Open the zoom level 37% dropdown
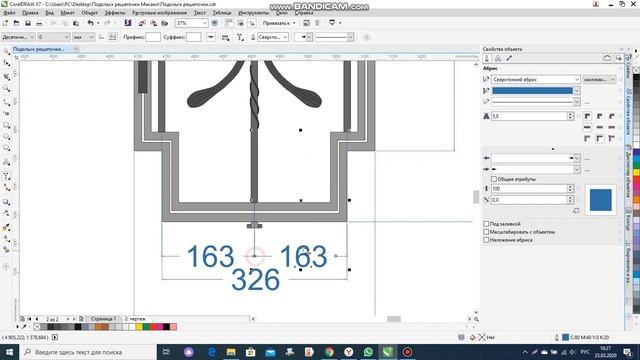The width and height of the screenshot is (640, 360). 204,23
